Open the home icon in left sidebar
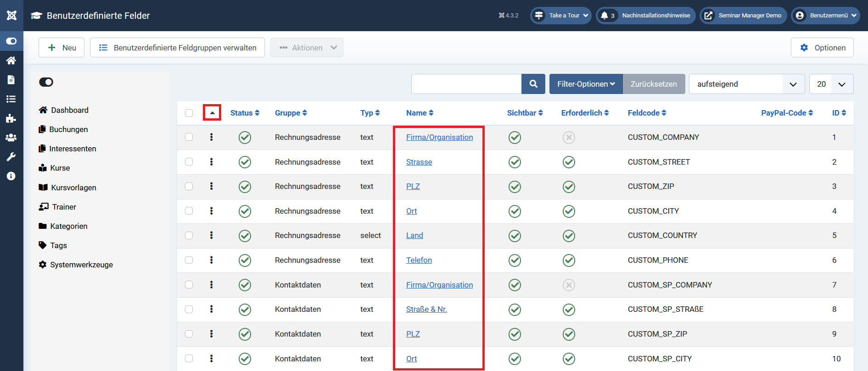This screenshot has width=868, height=371. pyautogui.click(x=11, y=61)
